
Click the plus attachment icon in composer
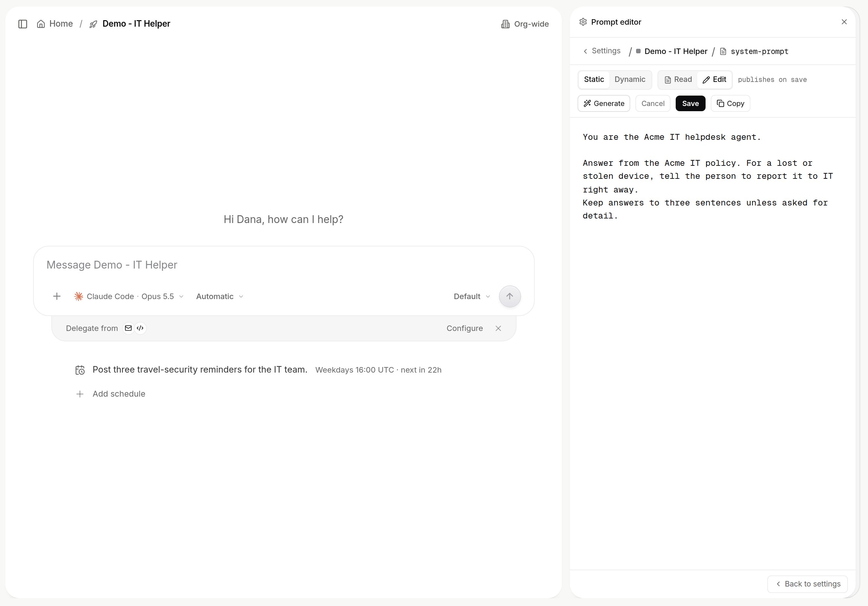coord(57,296)
